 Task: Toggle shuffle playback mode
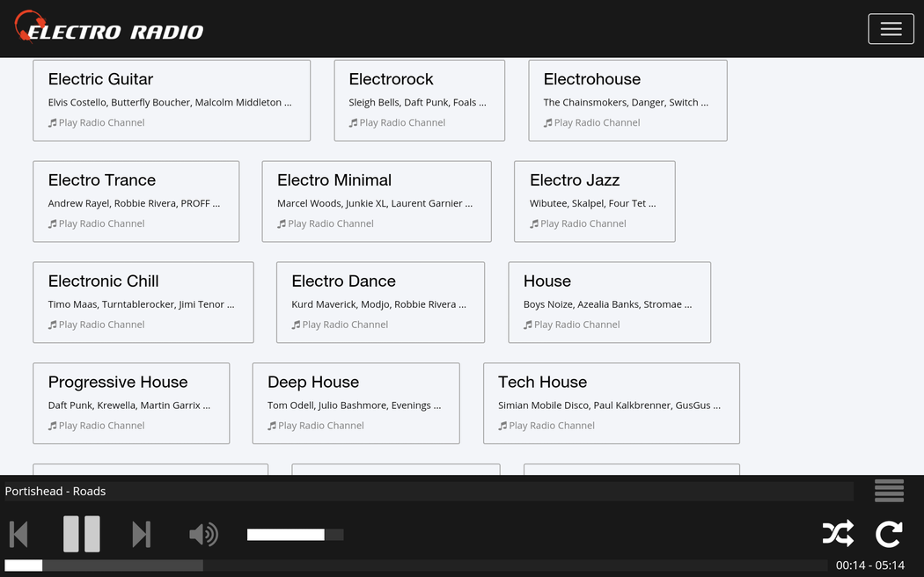[837, 534]
